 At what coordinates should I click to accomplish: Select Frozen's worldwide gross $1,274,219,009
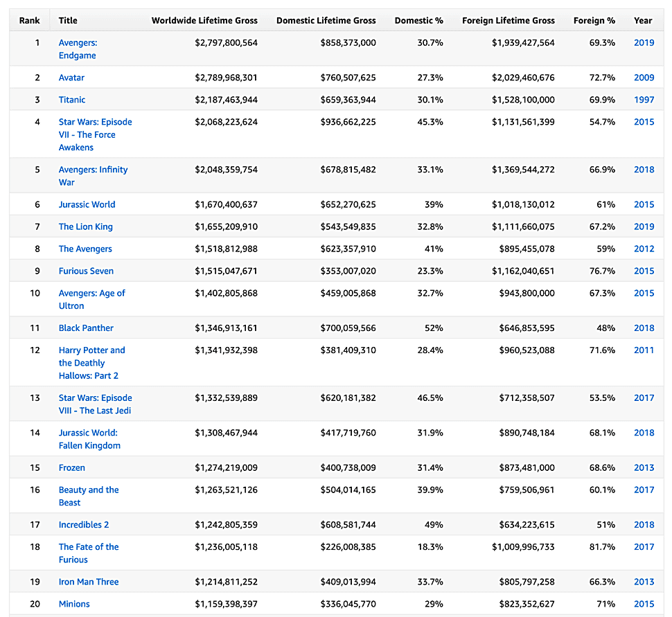point(227,468)
